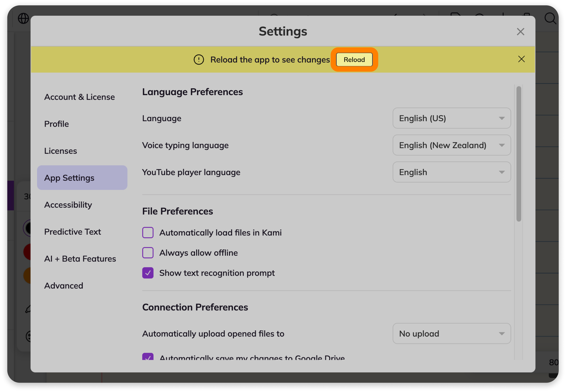This screenshot has height=392, width=566.
Task: Select the App Settings section
Action: [x=82, y=178]
